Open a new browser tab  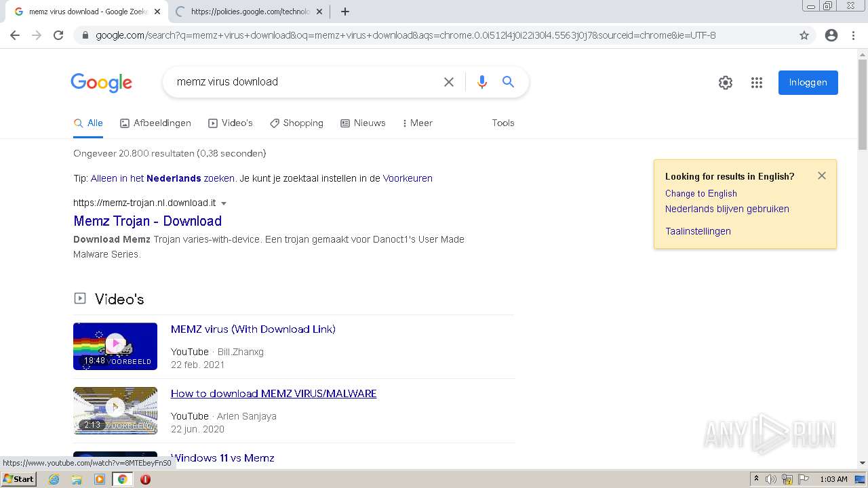point(344,12)
